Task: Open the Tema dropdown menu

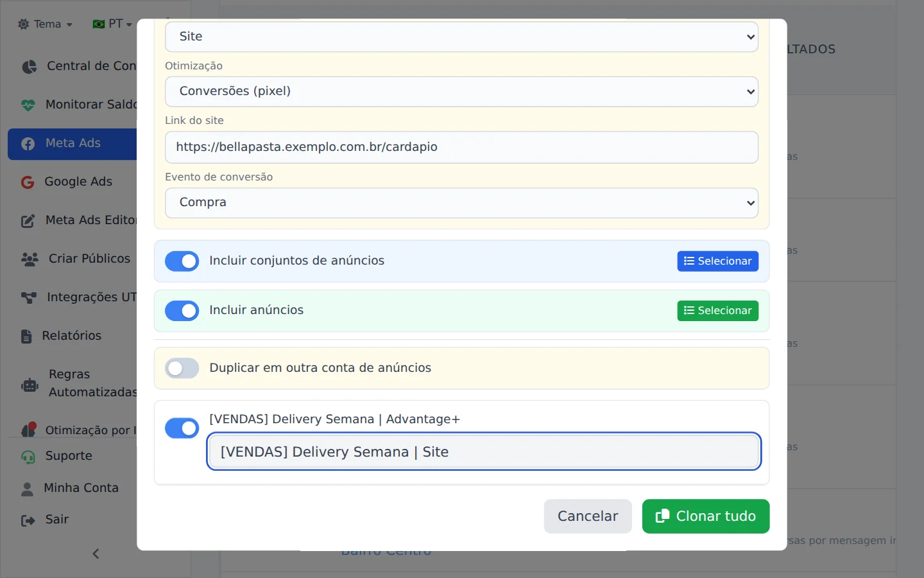Action: click(x=45, y=24)
